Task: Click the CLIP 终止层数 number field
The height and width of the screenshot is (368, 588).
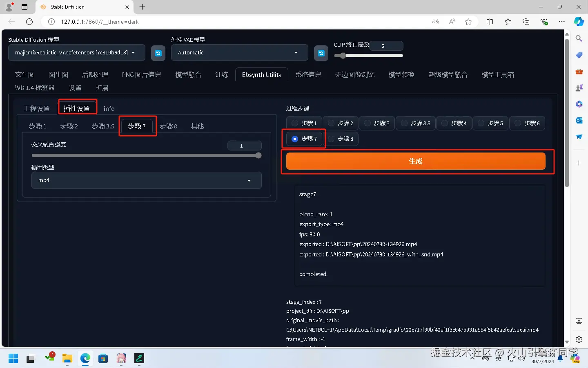Action: 386,46
